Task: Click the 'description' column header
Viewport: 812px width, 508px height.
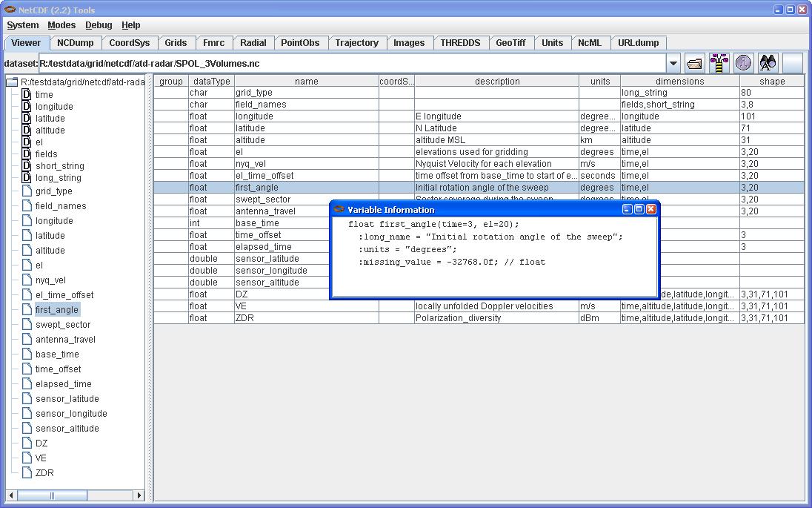Action: tap(497, 82)
